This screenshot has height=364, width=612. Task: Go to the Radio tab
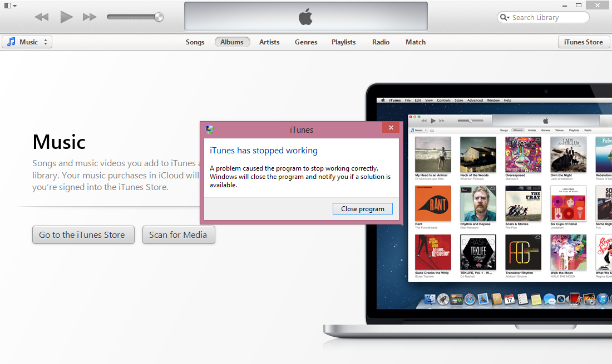coord(381,42)
